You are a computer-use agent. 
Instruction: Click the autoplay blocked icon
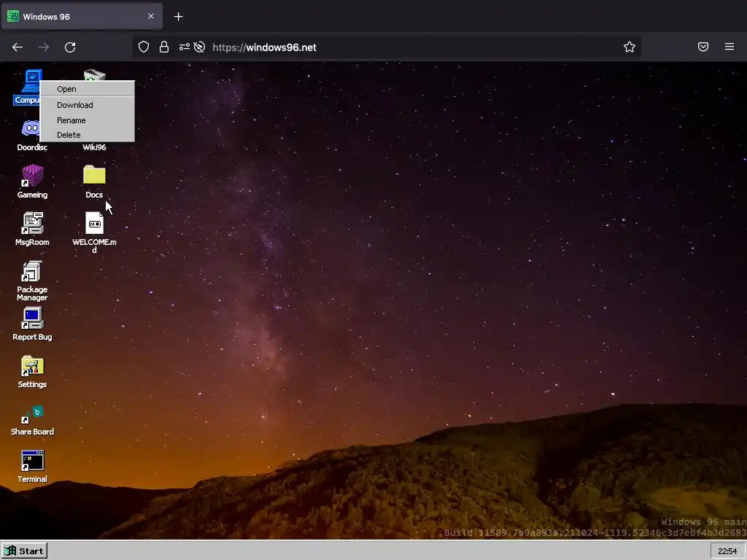tap(200, 47)
